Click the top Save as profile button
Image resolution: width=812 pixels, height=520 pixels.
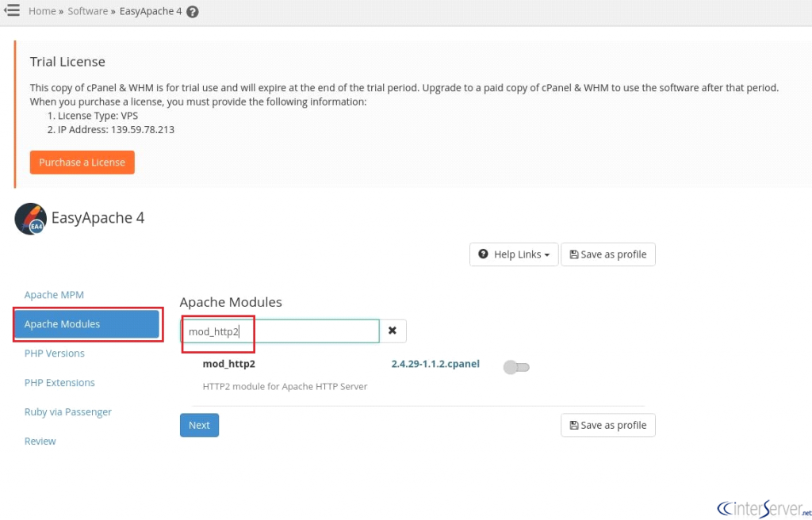coord(608,254)
